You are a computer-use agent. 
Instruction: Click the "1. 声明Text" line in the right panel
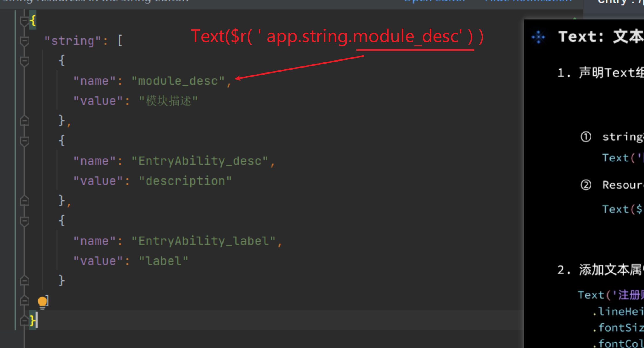coord(600,72)
